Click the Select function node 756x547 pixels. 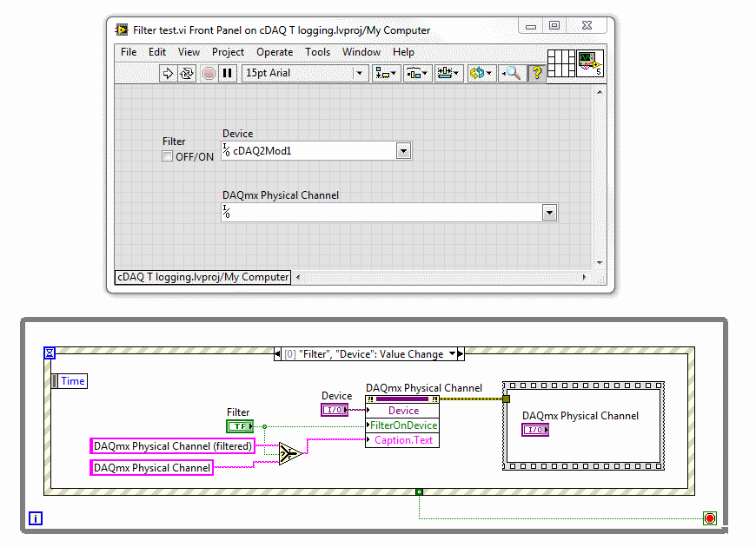coord(290,453)
